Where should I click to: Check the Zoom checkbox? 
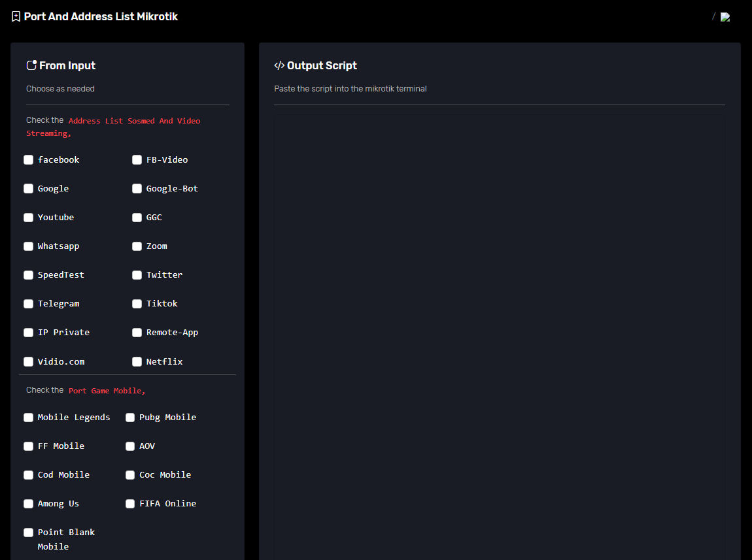(x=137, y=246)
